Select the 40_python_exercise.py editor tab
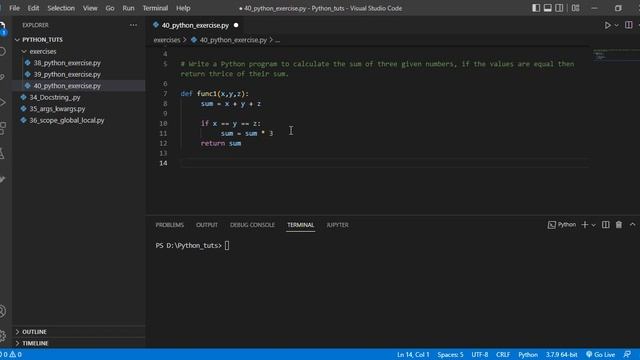Viewport: 640px width, 360px height. coord(195,25)
